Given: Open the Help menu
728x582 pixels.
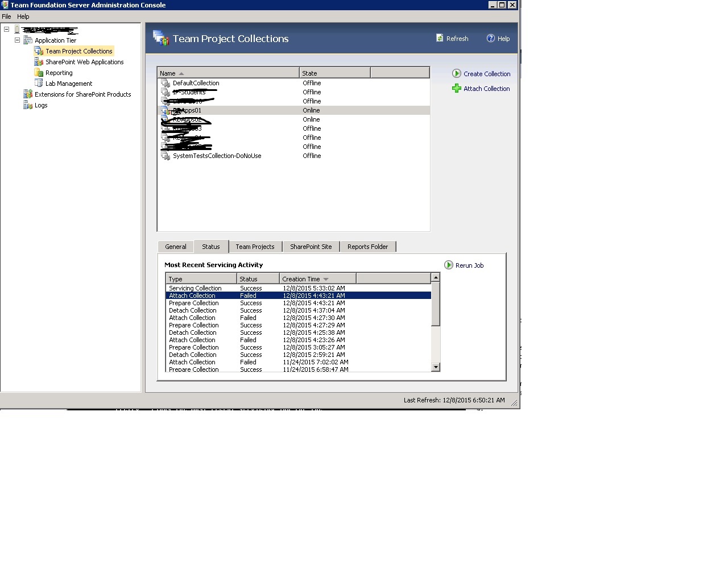Looking at the screenshot, I should tap(23, 16).
